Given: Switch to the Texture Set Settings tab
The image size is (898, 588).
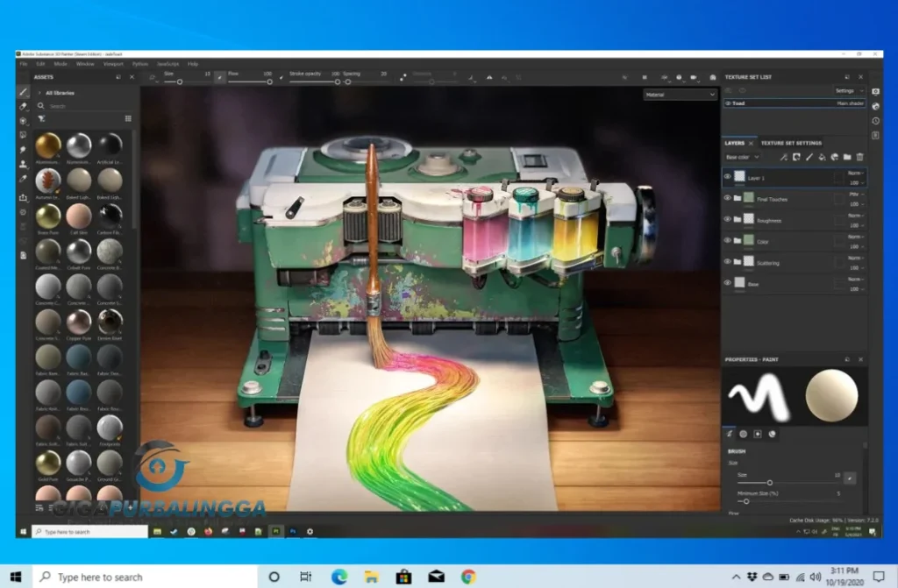Looking at the screenshot, I should (x=791, y=143).
